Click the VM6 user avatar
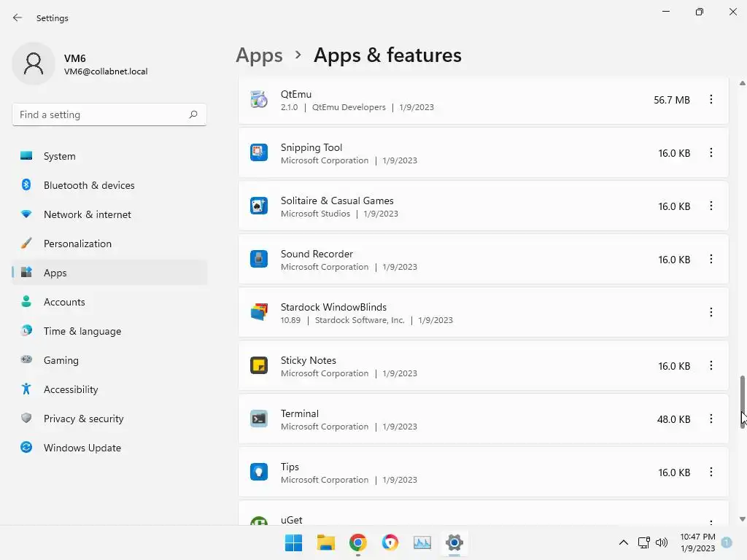The width and height of the screenshot is (747, 560). (34, 64)
